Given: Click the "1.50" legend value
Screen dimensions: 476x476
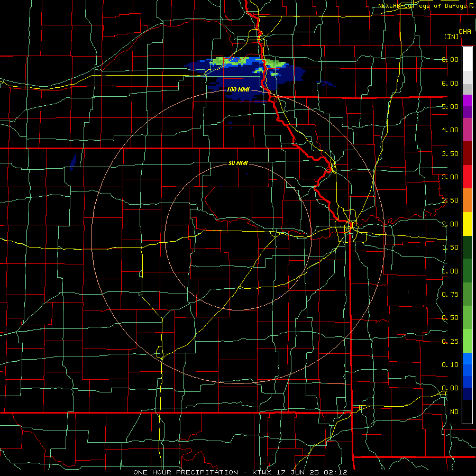Looking at the screenshot, I should point(450,248).
